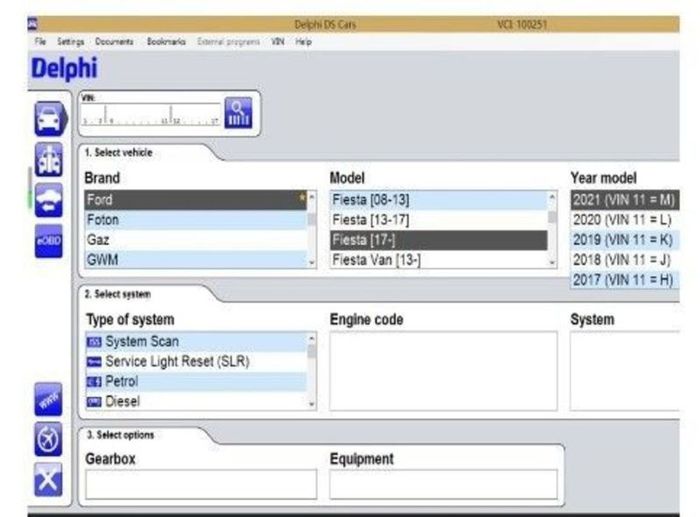Image resolution: width=700 pixels, height=517 pixels.
Task: Select GWM in the Brand list
Action: tap(196, 259)
